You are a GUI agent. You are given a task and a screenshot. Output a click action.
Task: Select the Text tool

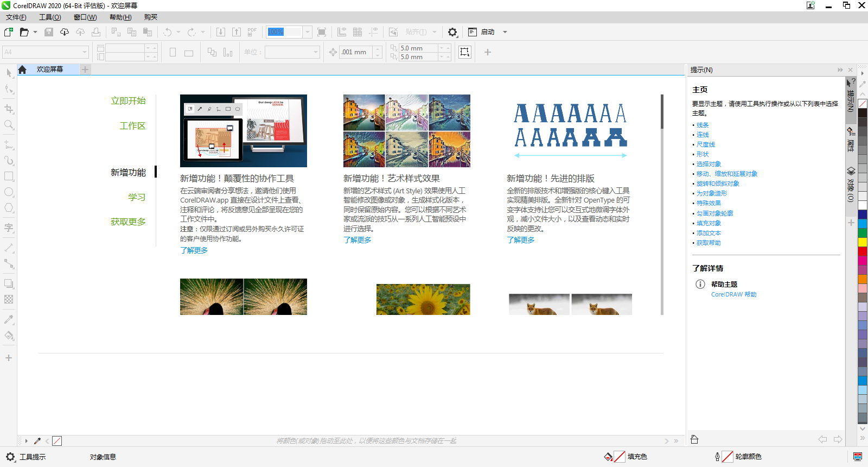9,228
